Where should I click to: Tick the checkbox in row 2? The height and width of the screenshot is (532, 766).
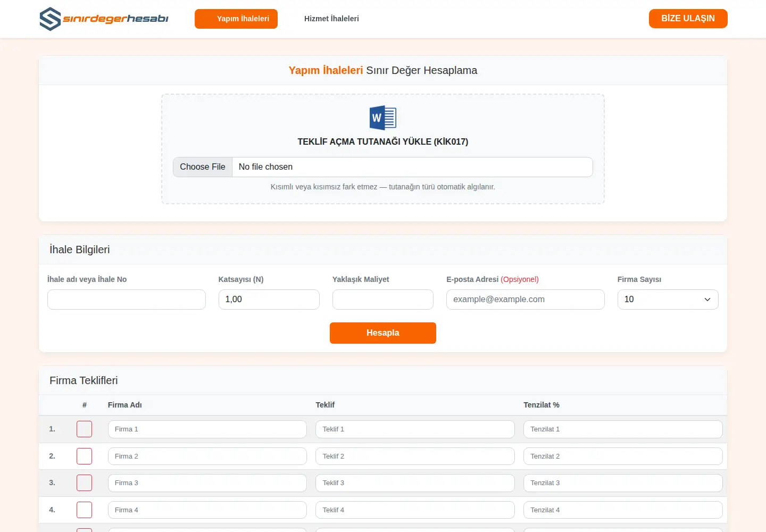tap(85, 456)
